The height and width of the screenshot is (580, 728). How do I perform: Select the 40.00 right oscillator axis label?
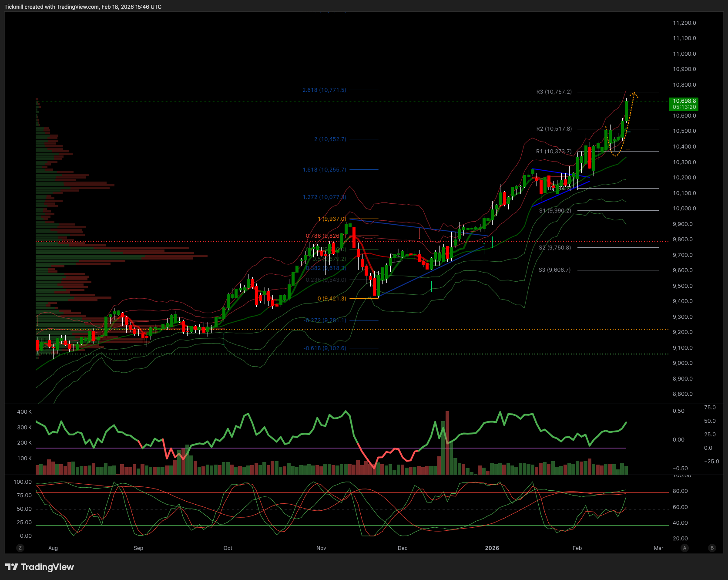(680, 523)
